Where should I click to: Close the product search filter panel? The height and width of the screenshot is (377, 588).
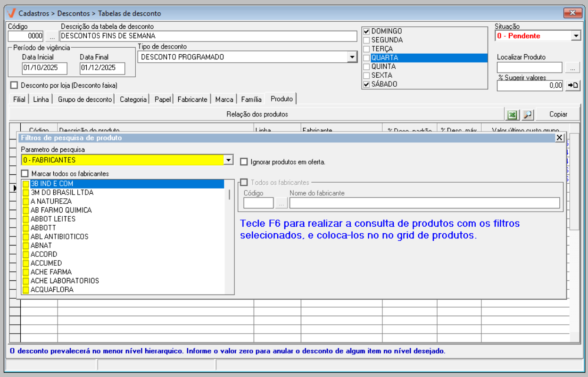[x=559, y=138]
